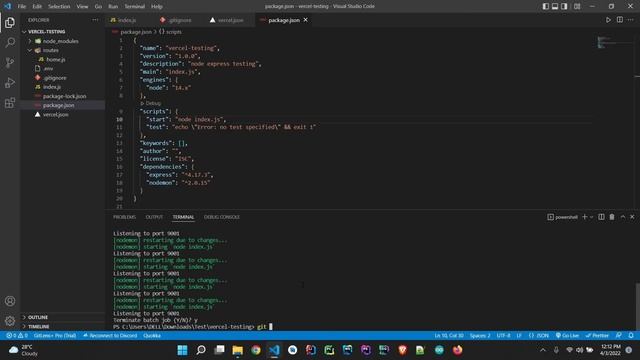Split the editor to the right
640x360 pixels.
tap(620, 20)
